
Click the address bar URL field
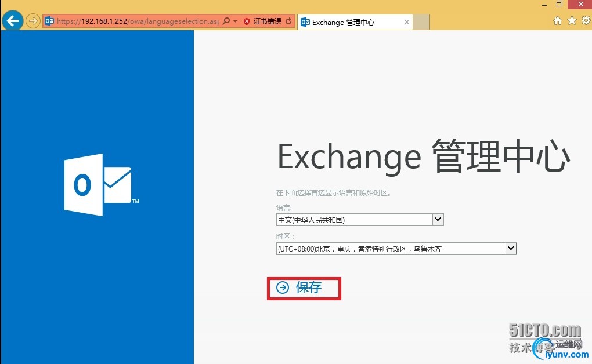[x=138, y=21]
